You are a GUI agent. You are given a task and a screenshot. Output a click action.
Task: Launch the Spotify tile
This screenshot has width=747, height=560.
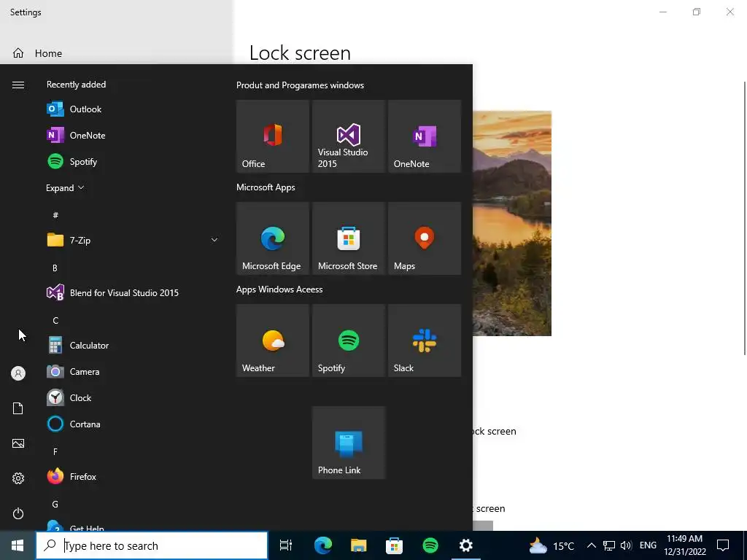click(x=348, y=341)
